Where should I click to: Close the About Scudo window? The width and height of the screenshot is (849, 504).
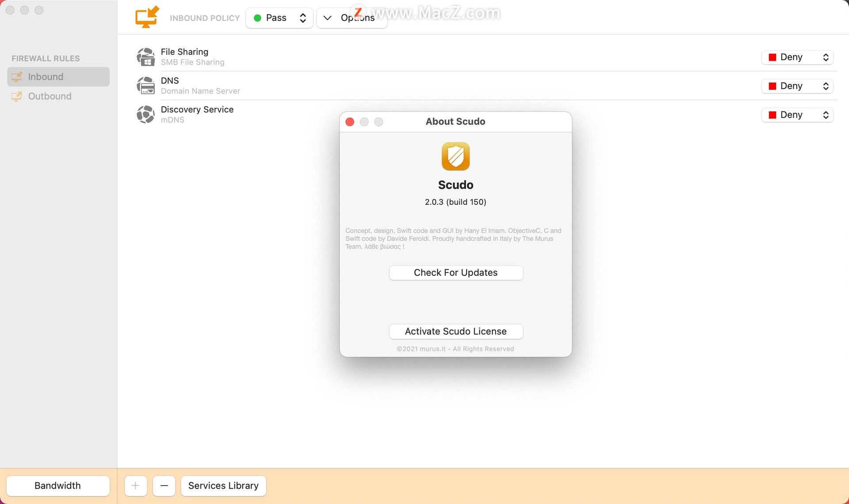350,122
